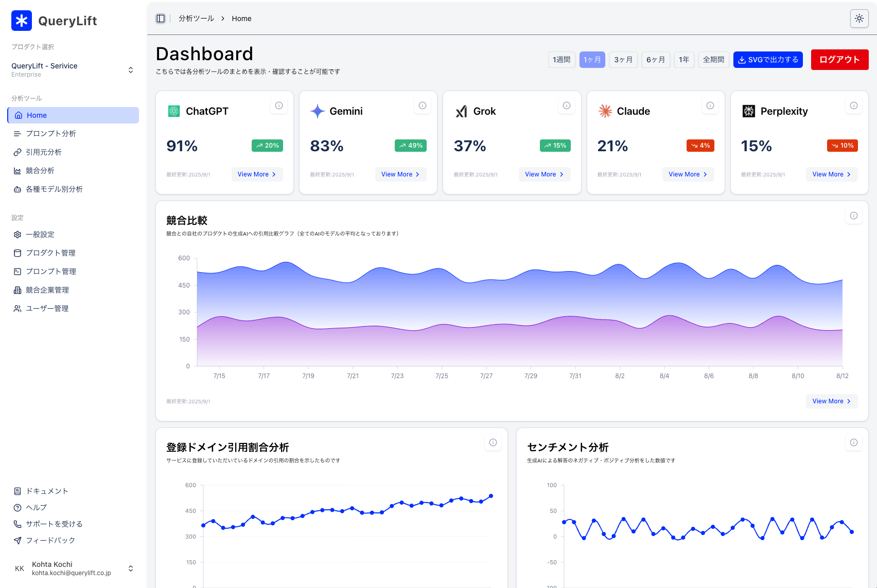Click View More on Gemini card
The image size is (877, 588).
point(400,174)
